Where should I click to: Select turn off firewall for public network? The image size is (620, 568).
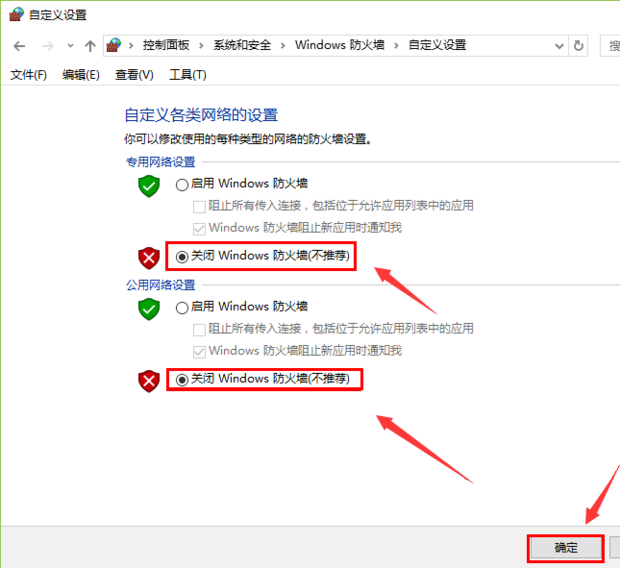[181, 380]
